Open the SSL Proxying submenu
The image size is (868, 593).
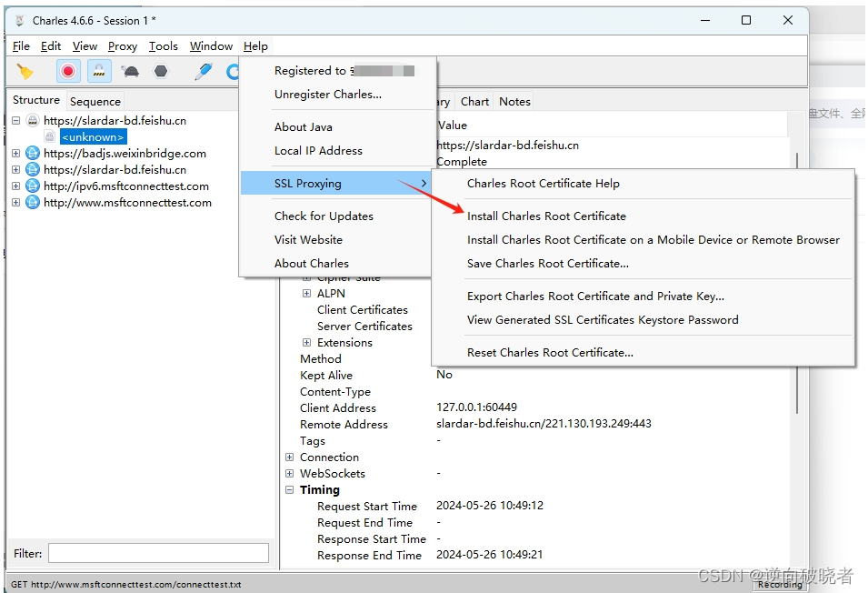pos(338,184)
